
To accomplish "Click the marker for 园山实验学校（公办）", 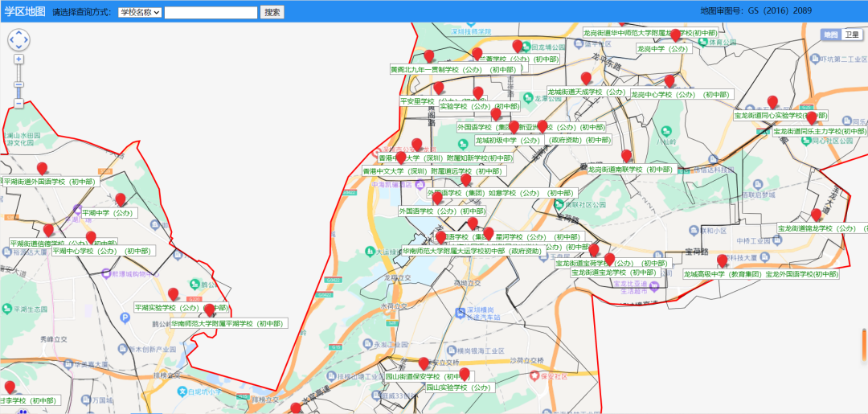I will click(465, 375).
